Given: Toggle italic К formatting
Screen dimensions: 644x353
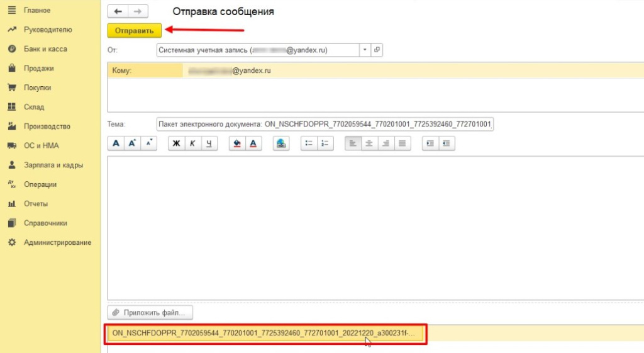Looking at the screenshot, I should click(192, 143).
